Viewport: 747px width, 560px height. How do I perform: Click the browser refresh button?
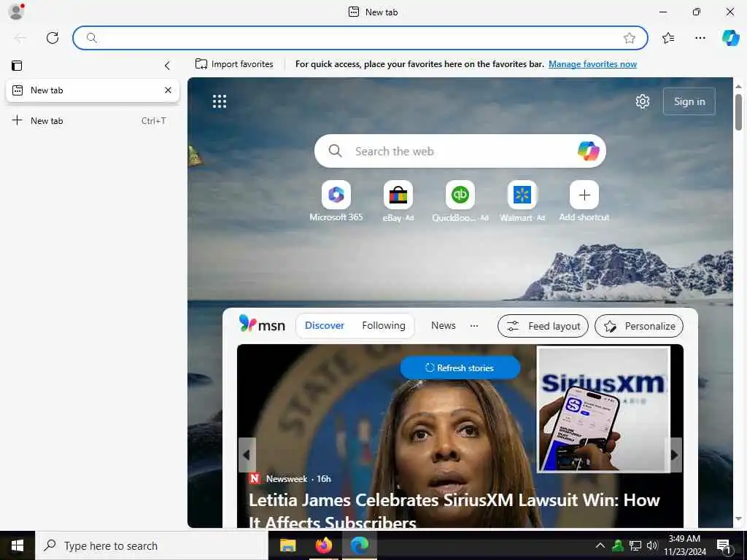(53, 38)
